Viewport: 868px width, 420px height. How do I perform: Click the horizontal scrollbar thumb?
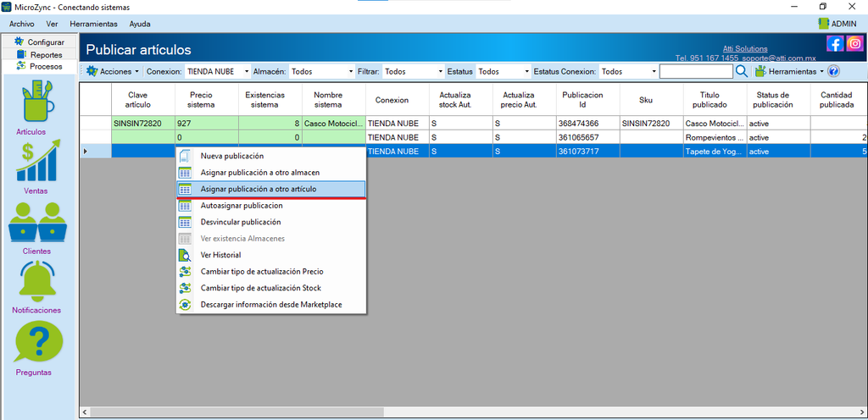click(236, 412)
